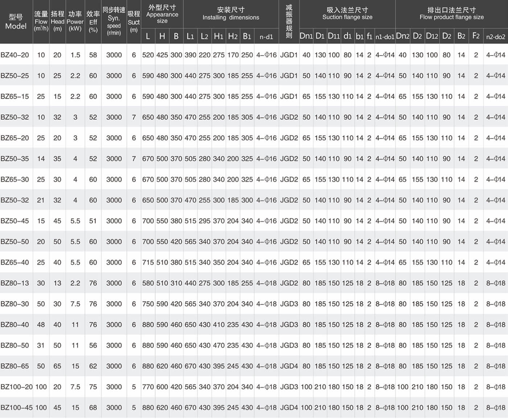Click the F2 sub-header
508x420 pixels.
476,36
